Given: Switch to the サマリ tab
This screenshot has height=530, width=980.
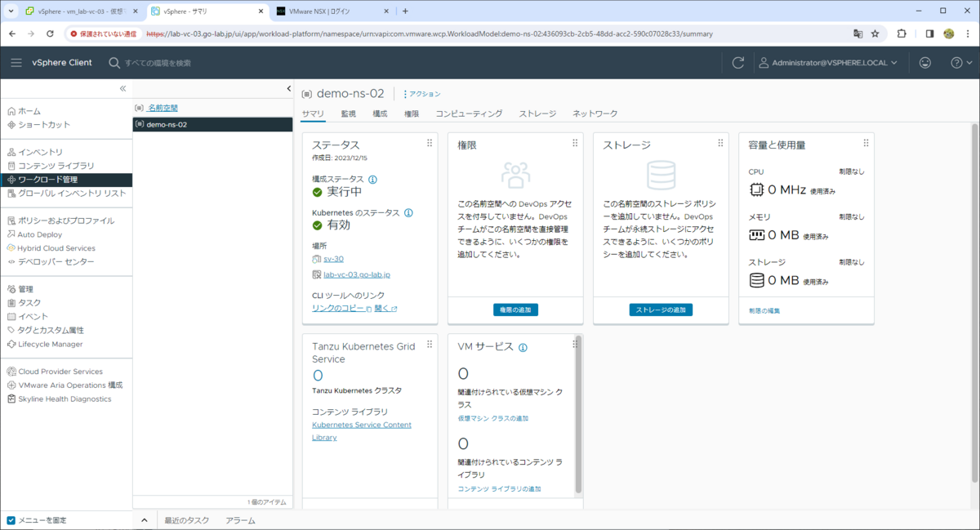Looking at the screenshot, I should point(313,114).
